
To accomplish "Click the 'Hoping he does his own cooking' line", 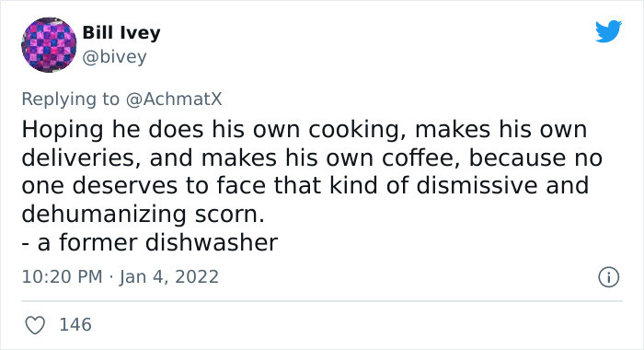I will (x=304, y=130).
